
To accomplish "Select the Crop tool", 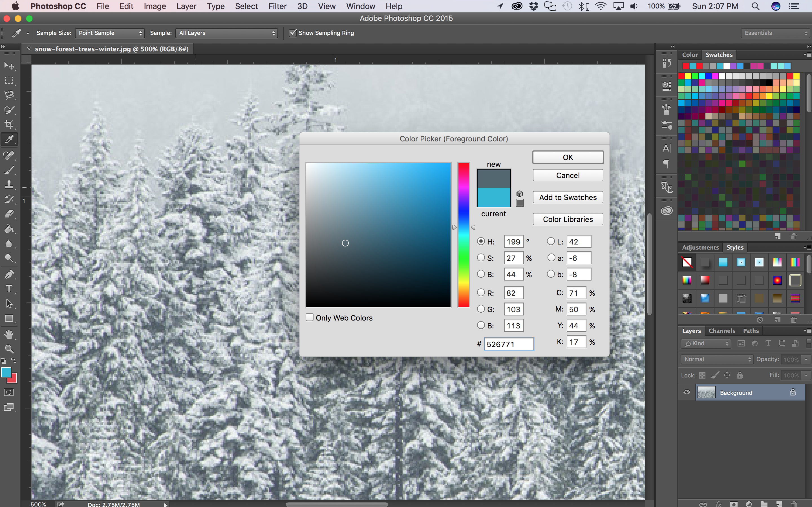I will pyautogui.click(x=9, y=124).
